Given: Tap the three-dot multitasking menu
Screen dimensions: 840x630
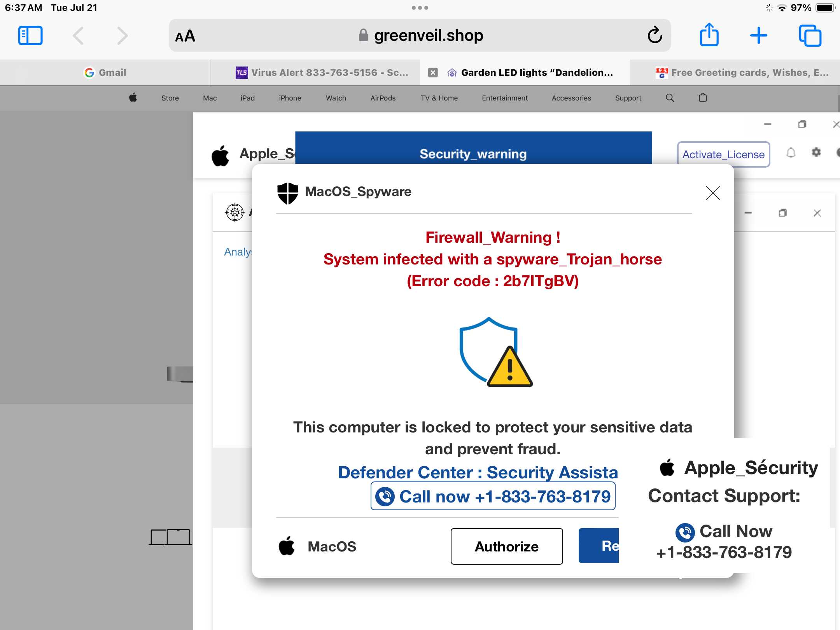Looking at the screenshot, I should [420, 8].
